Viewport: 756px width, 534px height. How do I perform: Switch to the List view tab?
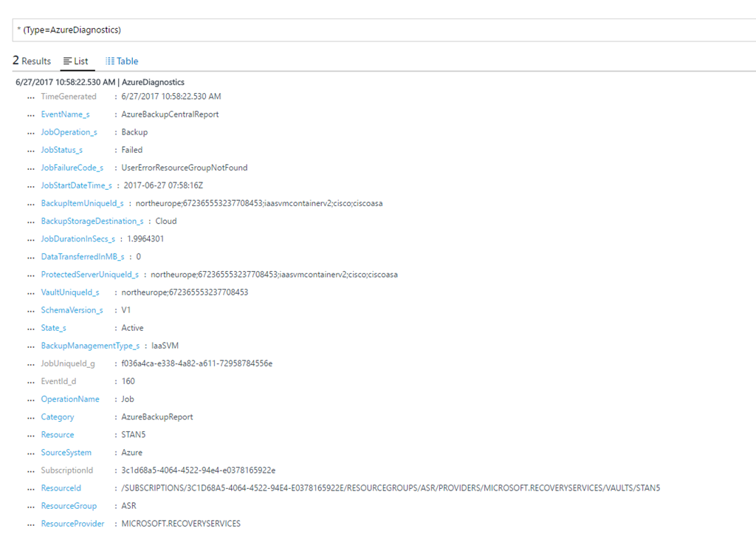[x=80, y=61]
